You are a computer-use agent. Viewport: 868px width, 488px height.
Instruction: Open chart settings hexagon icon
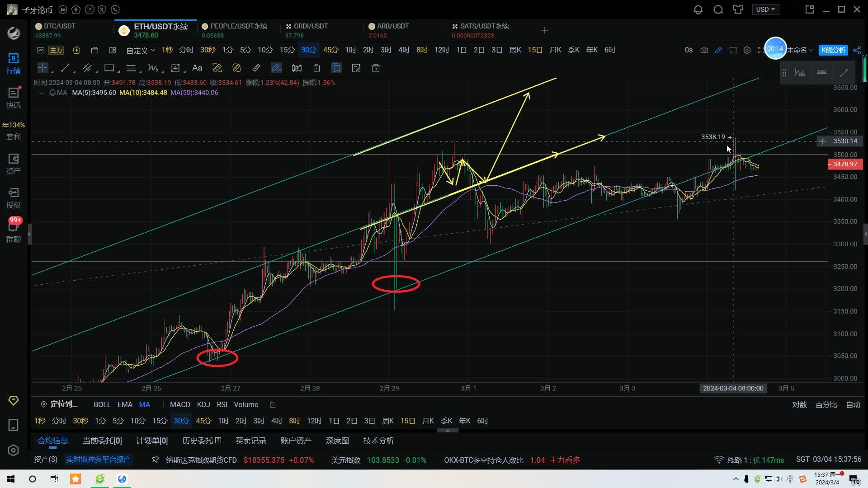click(747, 50)
